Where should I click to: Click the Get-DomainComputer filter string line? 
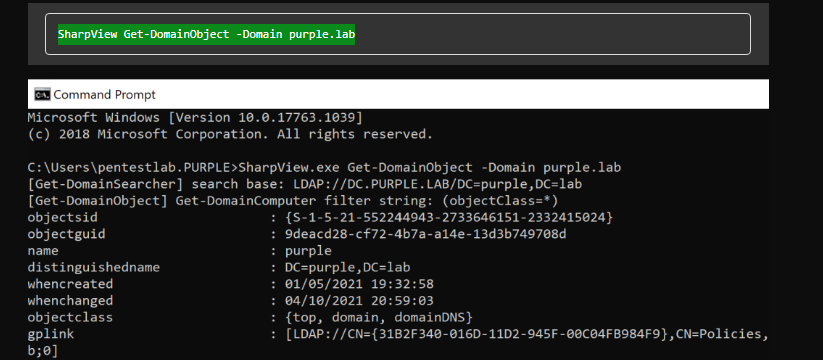[293, 201]
